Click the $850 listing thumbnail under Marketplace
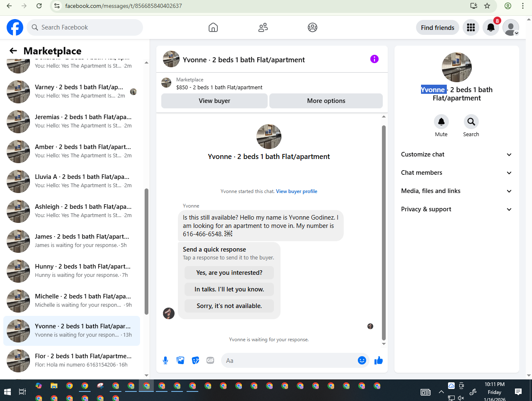The width and height of the screenshot is (532, 401). click(166, 83)
